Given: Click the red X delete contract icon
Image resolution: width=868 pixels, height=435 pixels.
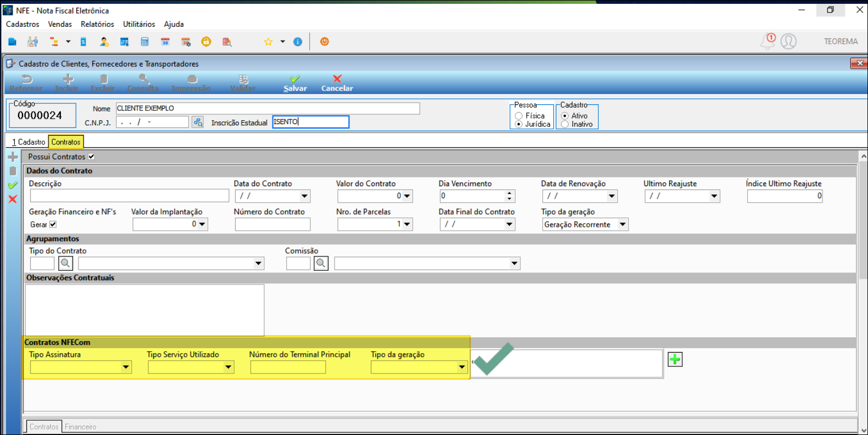Looking at the screenshot, I should (13, 199).
